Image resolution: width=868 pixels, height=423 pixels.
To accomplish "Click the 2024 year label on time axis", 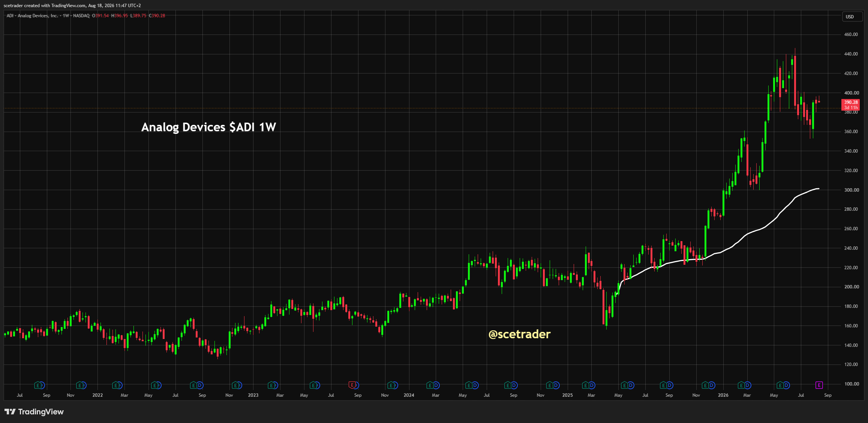I will click(x=409, y=395).
